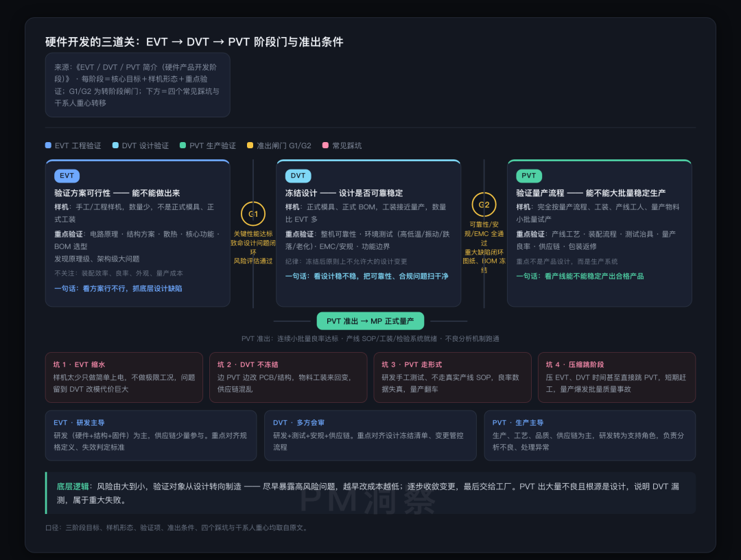
Task: Click the EVT 工程验证 legend swatch
Action: point(48,145)
